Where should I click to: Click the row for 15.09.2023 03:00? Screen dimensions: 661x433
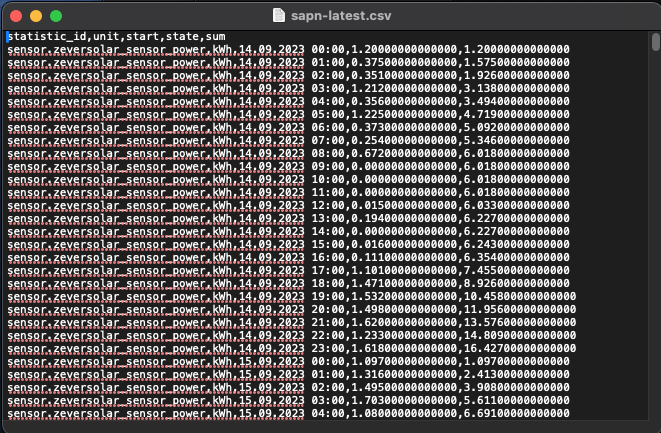(288, 401)
